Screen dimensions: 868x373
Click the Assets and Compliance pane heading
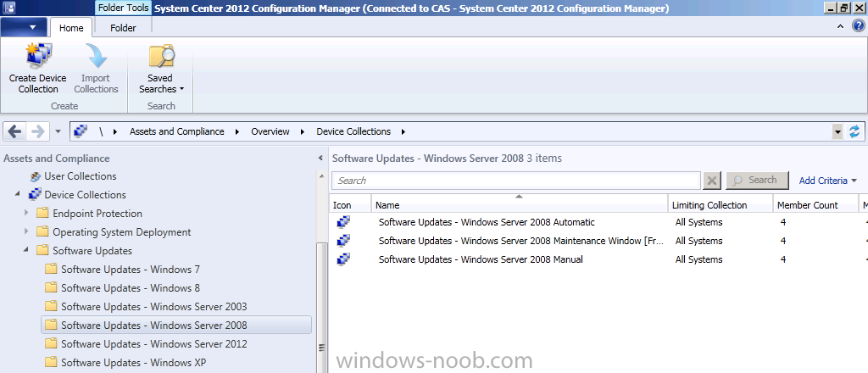click(57, 159)
